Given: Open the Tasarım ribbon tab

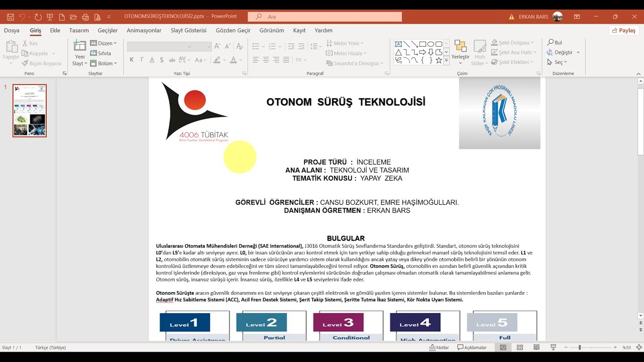Looking at the screenshot, I should coord(79,31).
